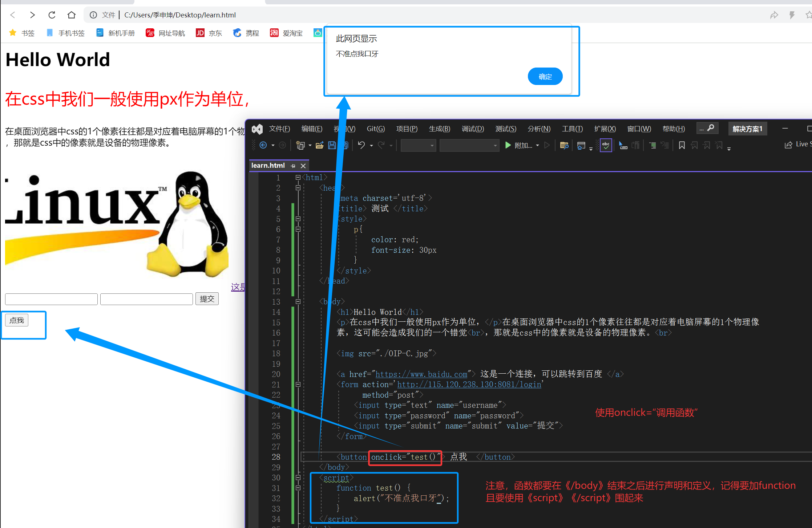Open the 帮助(H) menu

point(674,129)
